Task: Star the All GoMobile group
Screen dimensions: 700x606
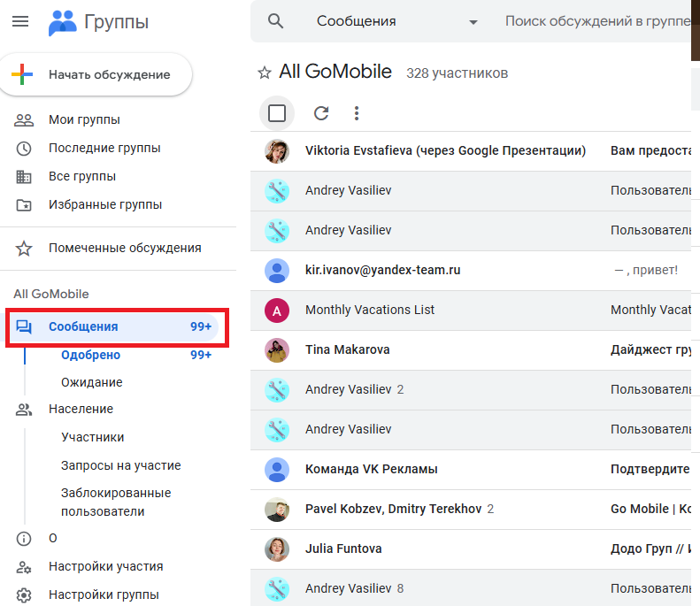Action: tap(264, 73)
